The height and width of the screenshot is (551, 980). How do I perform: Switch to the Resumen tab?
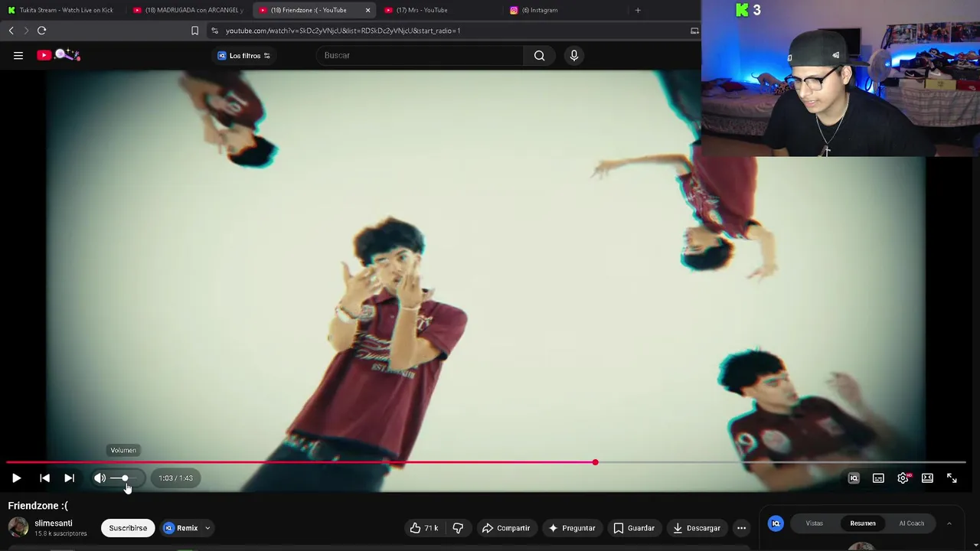(x=863, y=523)
